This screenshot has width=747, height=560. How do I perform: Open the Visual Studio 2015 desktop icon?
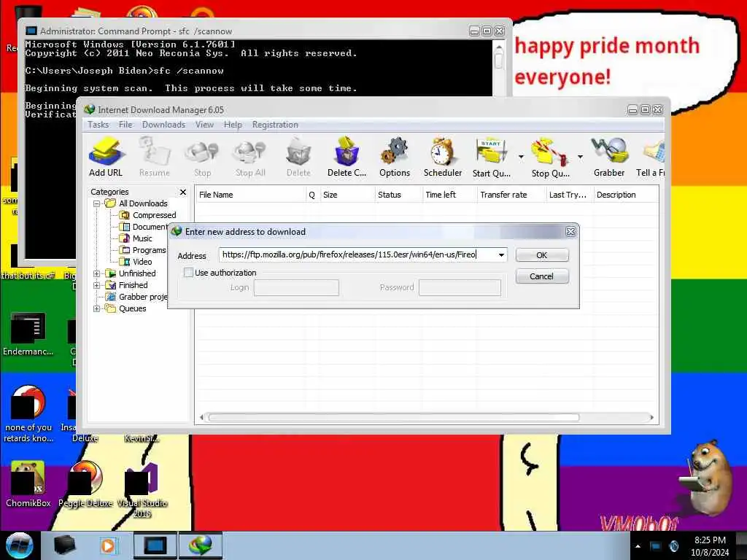142,489
